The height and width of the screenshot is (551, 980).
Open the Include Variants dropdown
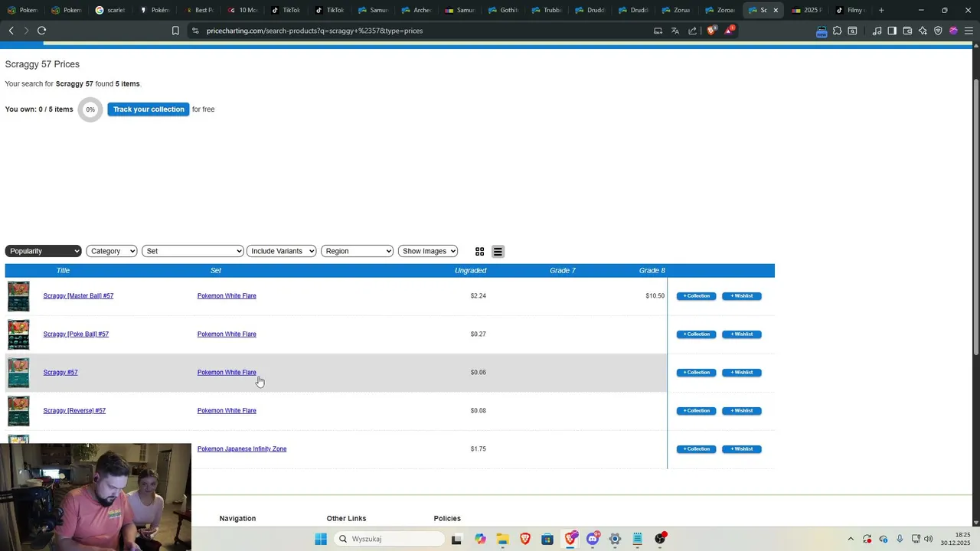point(281,251)
